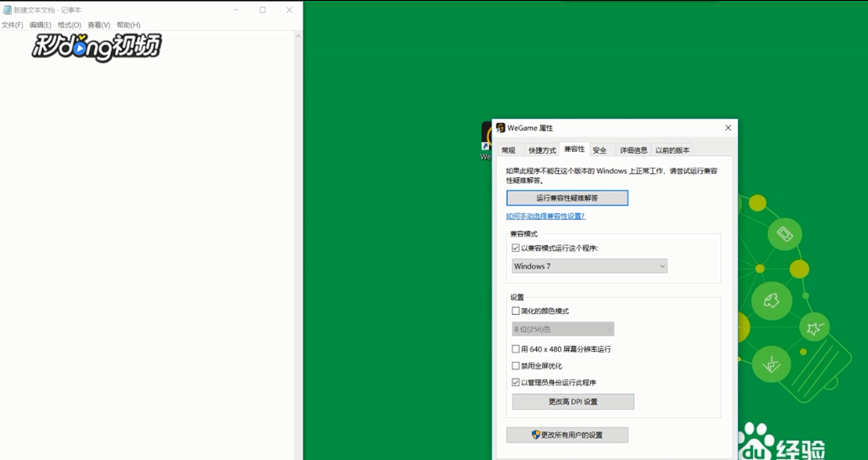Maximize the Notepad window
This screenshot has width=868, height=460.
[x=262, y=10]
